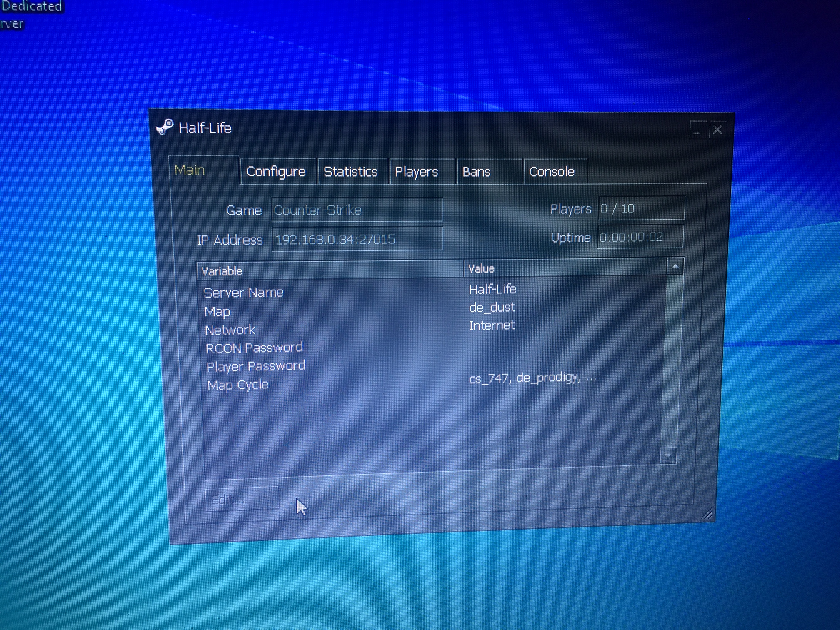Select the Server Name variable row
840x630 pixels.
click(244, 292)
